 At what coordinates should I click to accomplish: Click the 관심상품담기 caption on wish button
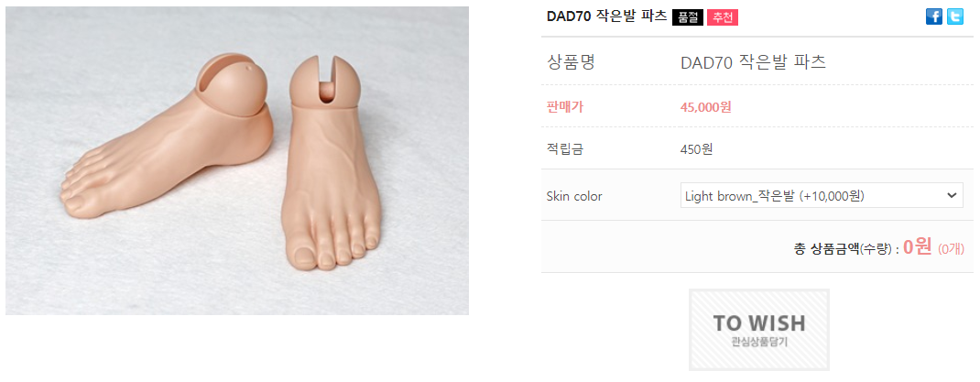point(758,343)
